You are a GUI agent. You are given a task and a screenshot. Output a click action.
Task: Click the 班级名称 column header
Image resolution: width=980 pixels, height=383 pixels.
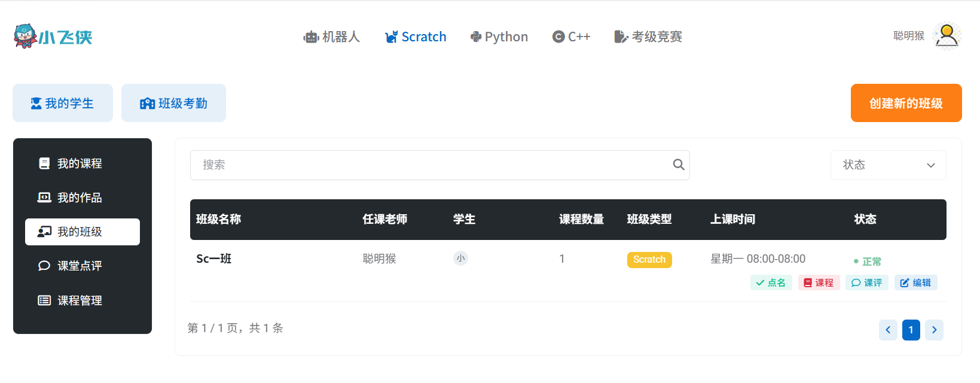(x=218, y=219)
